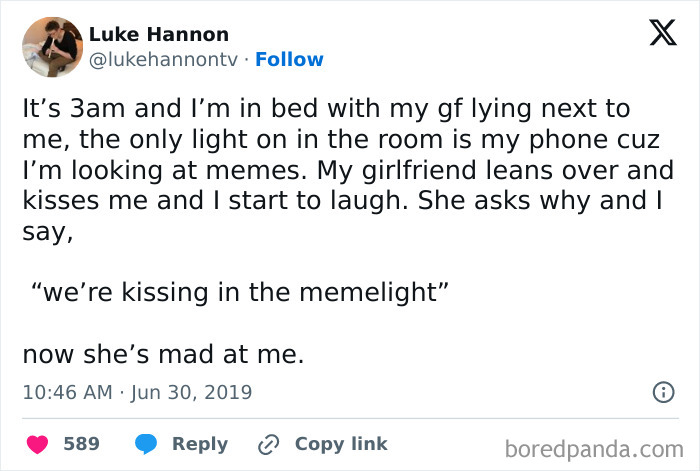Click the Luke Hannon display name
The height and width of the screenshot is (471, 700).
[x=159, y=35]
